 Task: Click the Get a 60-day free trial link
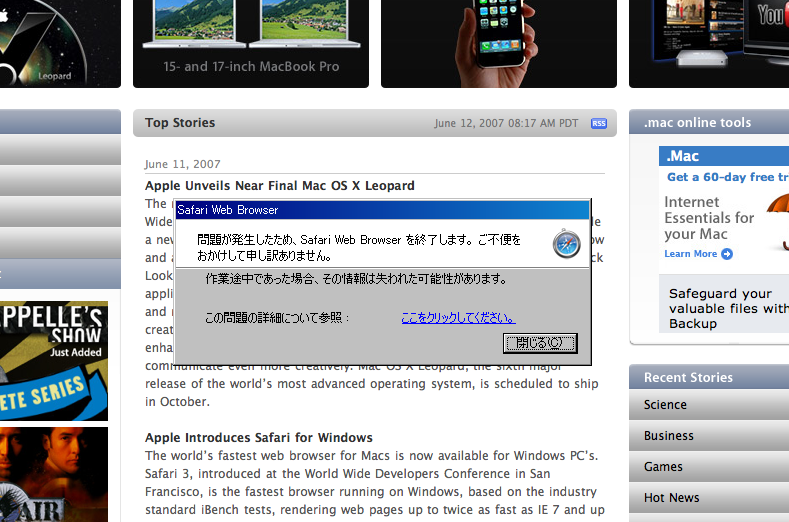[728, 177]
